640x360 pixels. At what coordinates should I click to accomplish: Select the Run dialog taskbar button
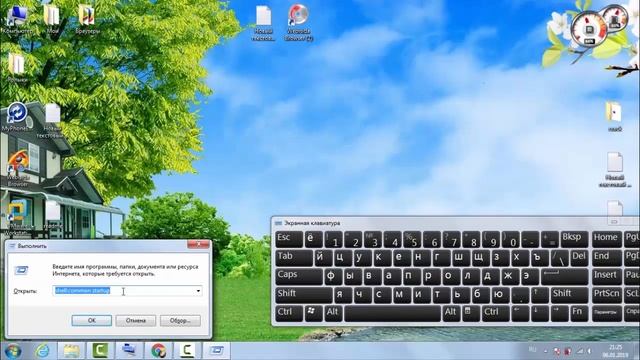point(216,351)
